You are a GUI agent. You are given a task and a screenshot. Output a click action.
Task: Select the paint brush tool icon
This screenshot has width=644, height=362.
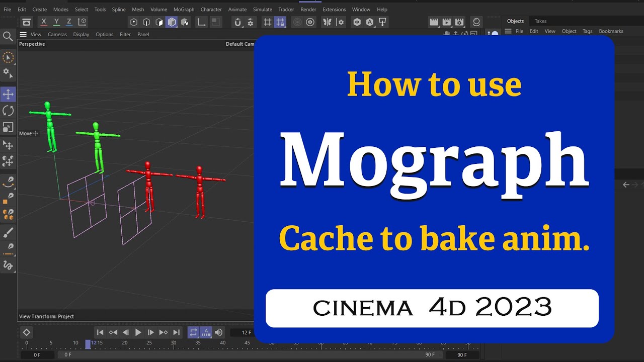click(x=8, y=232)
